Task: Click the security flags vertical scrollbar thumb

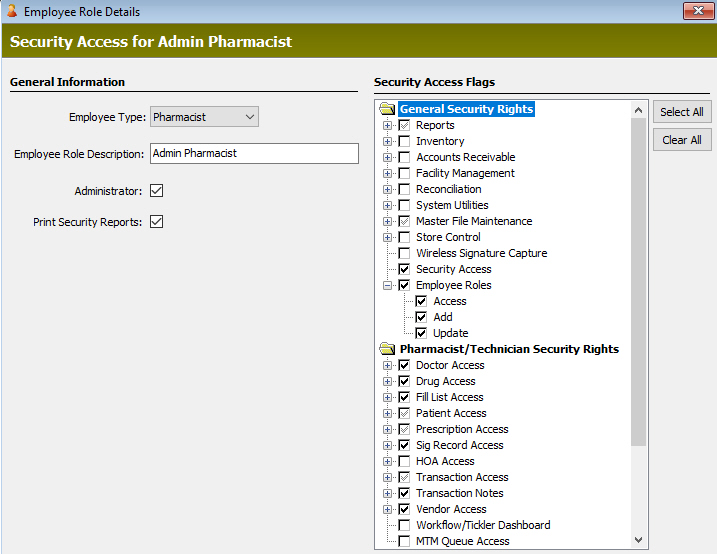Action: [x=638, y=282]
